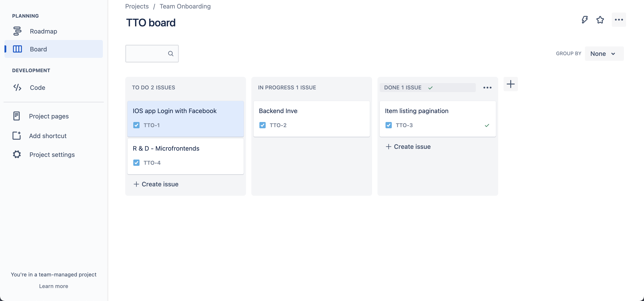Check the TTO-1 issue checkbox
Viewport: 644px width, 301px height.
(x=136, y=125)
